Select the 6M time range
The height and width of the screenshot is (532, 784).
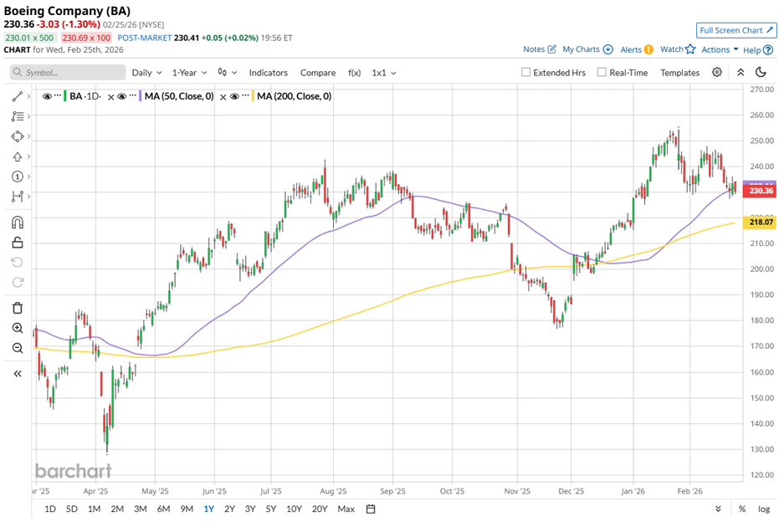[163, 509]
